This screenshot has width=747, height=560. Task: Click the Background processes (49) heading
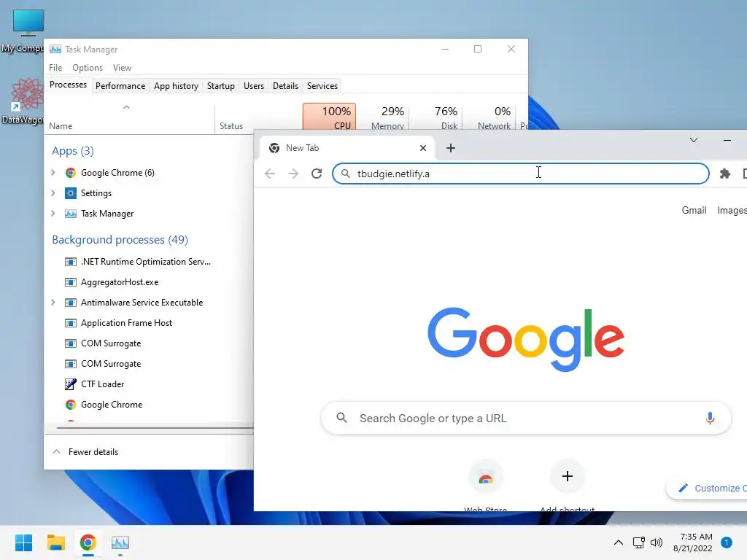tap(120, 239)
